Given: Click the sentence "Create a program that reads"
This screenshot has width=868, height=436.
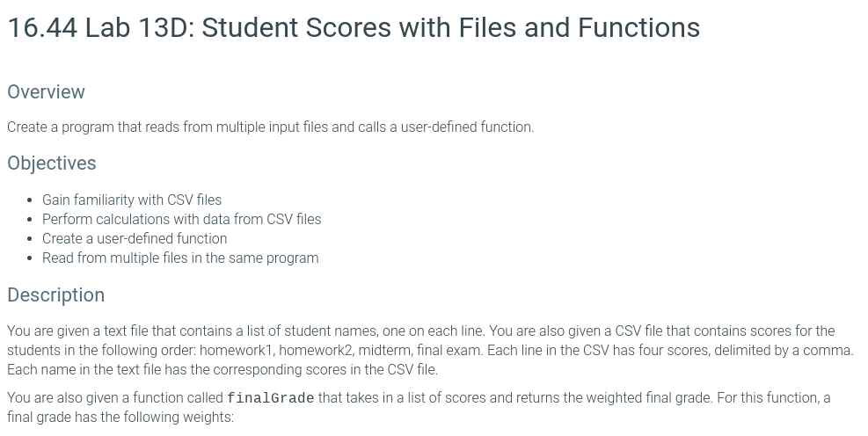Looking at the screenshot, I should [271, 127].
